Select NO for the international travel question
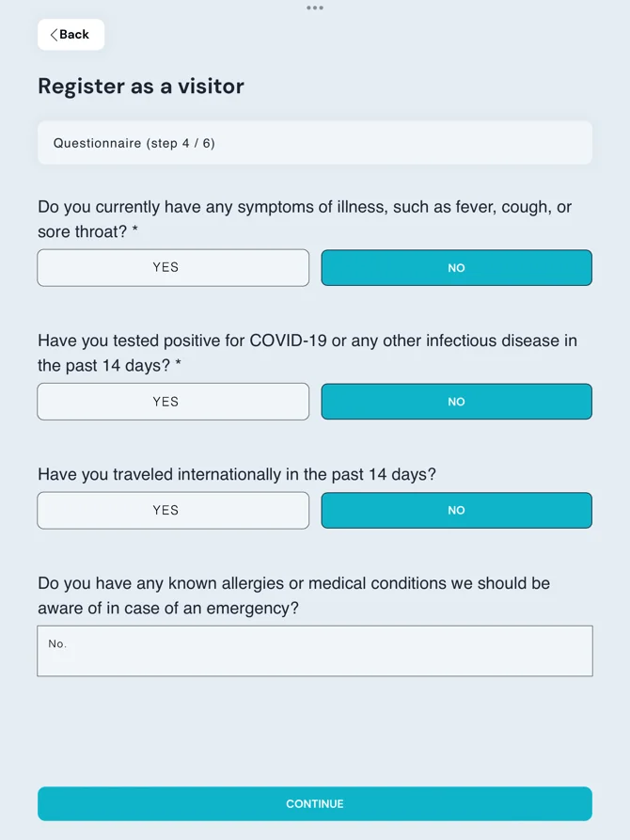This screenshot has width=630, height=840. (456, 510)
